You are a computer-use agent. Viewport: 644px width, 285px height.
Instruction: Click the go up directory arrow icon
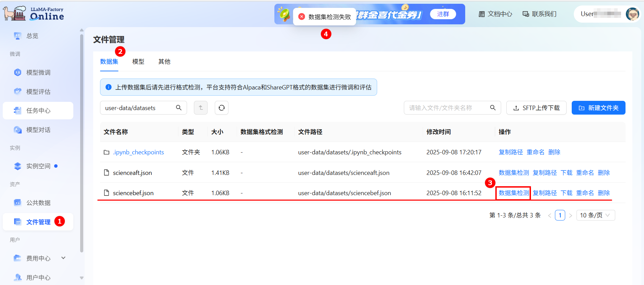point(201,108)
